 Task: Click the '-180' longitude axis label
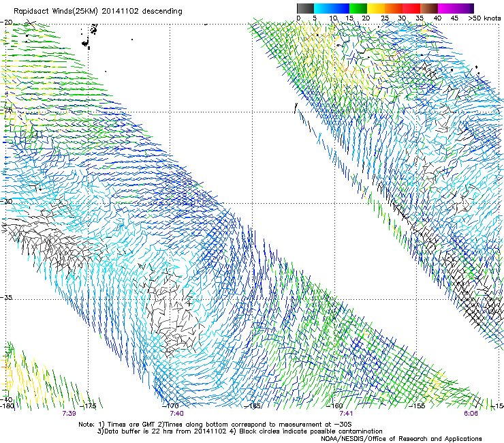pyautogui.click(x=7, y=406)
